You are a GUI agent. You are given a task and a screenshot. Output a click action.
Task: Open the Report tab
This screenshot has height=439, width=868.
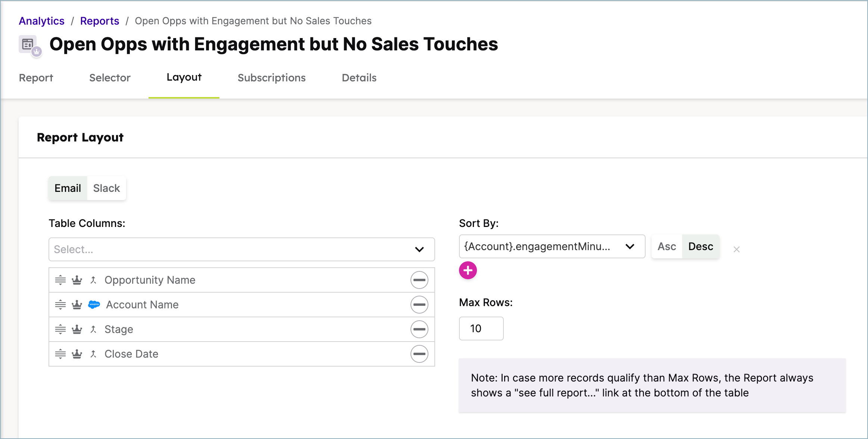click(x=36, y=78)
